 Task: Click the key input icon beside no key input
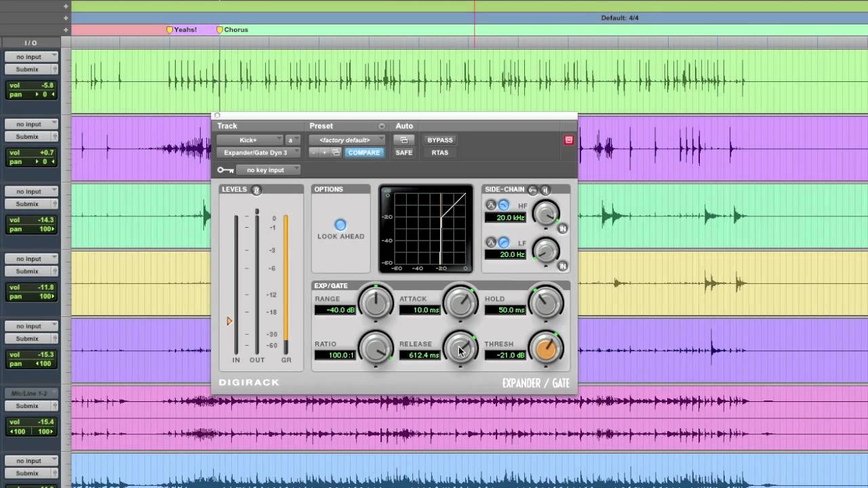pos(225,170)
